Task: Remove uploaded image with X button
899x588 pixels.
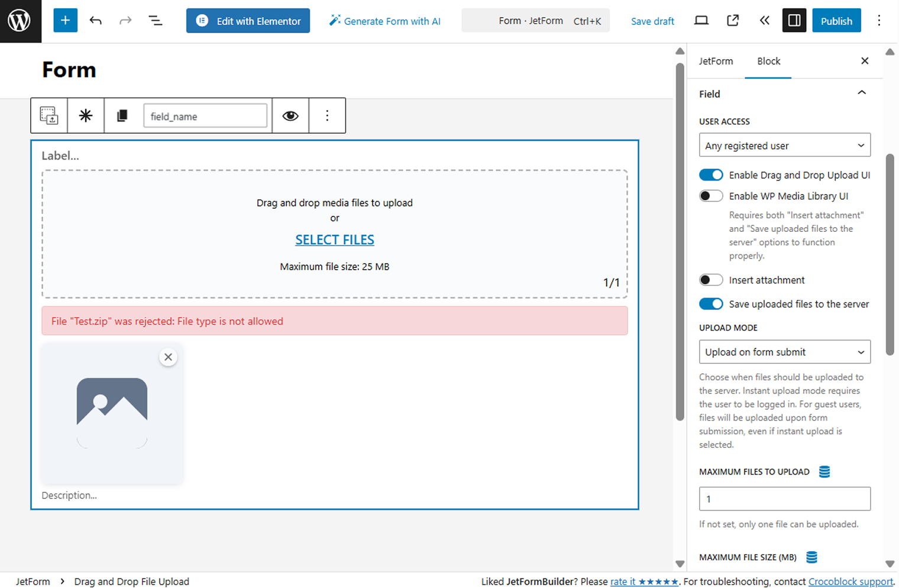Action: pos(169,357)
